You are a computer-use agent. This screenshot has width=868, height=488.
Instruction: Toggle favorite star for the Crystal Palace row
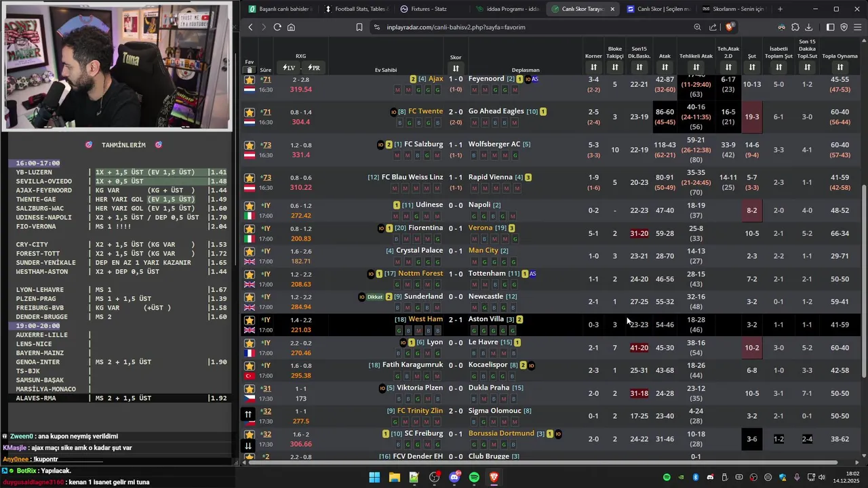pos(250,251)
